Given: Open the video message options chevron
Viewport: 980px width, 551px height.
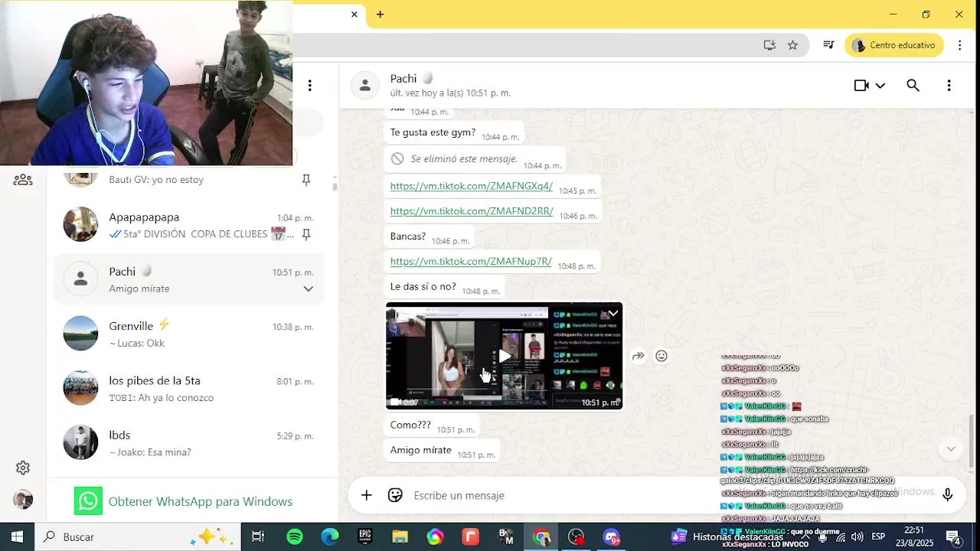Looking at the screenshot, I should click(x=613, y=313).
